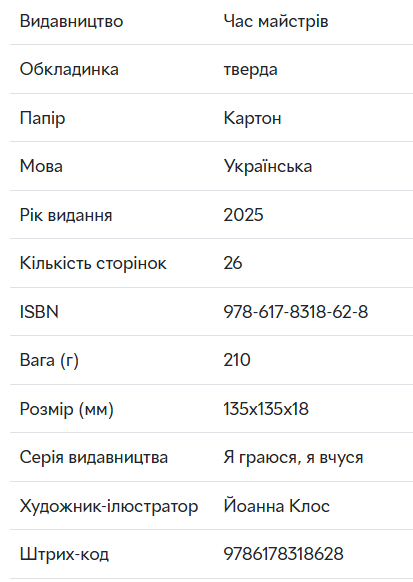Image resolution: width=413 pixels, height=582 pixels.
Task: Select the Мова label
Action: coord(41,166)
